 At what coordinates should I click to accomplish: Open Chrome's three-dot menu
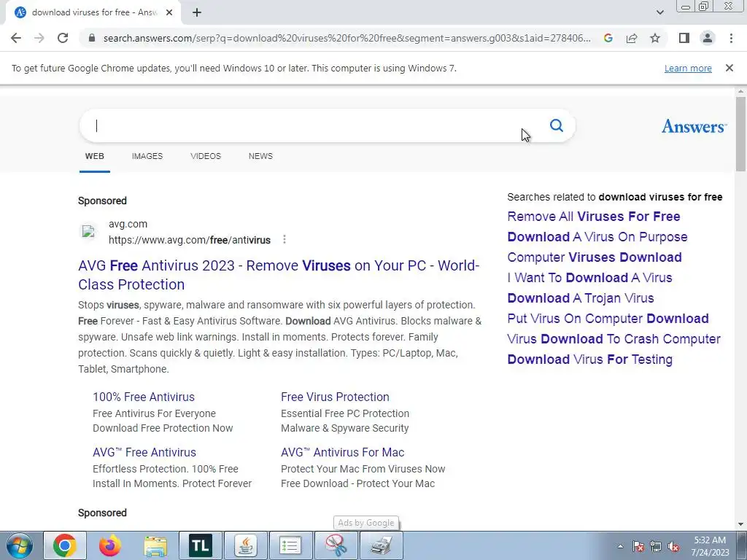click(x=731, y=38)
